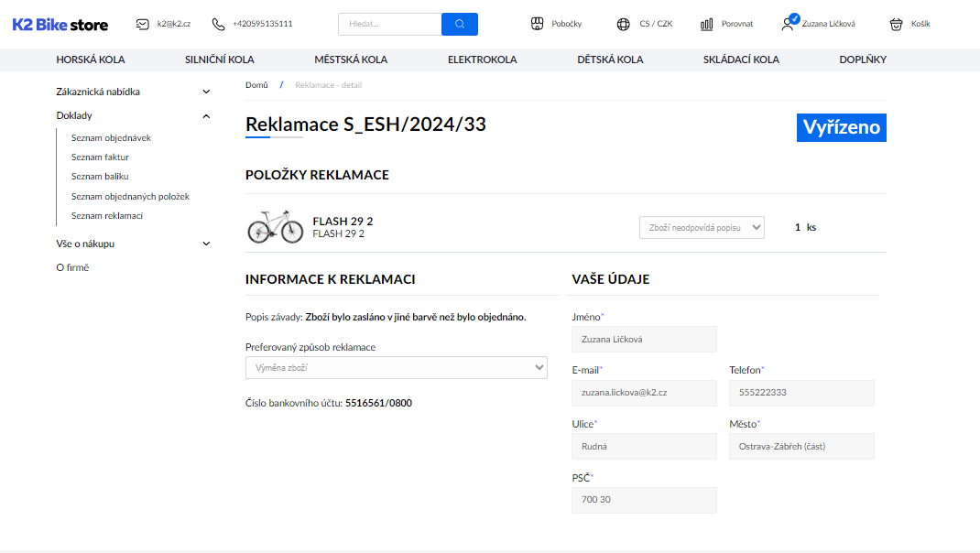Click the FLASH 29 2 bike thumbnail

click(275, 226)
